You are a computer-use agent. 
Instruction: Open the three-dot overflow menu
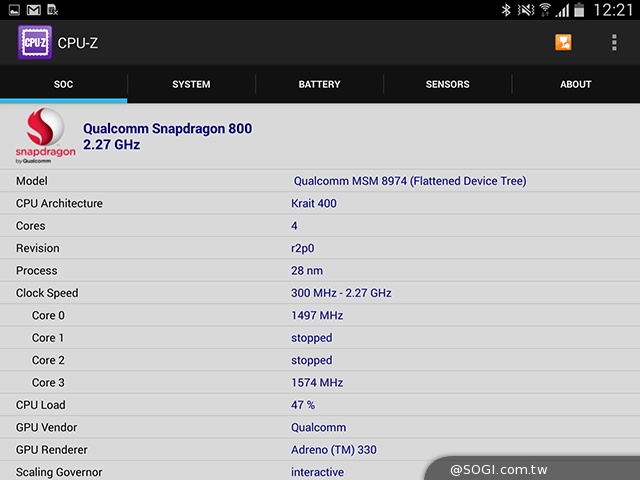coord(614,43)
